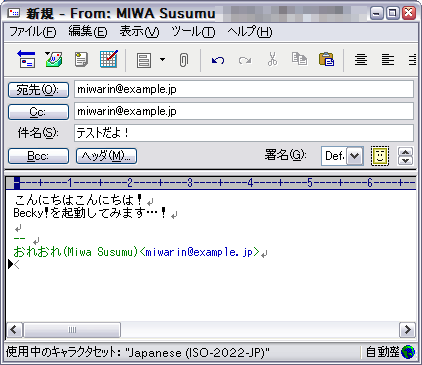Cut selection with scissors icon

pyautogui.click(x=272, y=59)
